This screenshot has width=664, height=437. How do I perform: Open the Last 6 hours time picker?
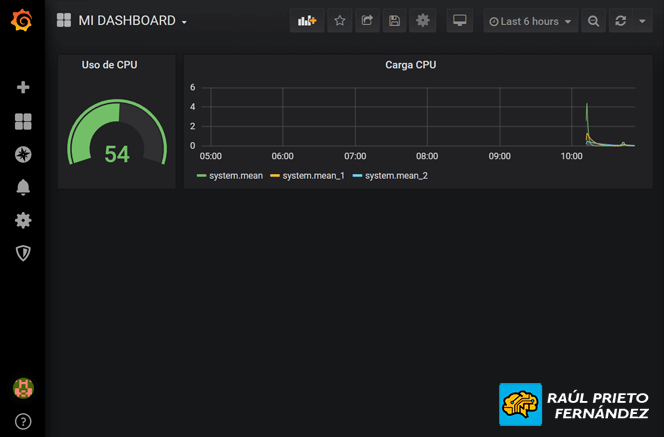(x=530, y=21)
